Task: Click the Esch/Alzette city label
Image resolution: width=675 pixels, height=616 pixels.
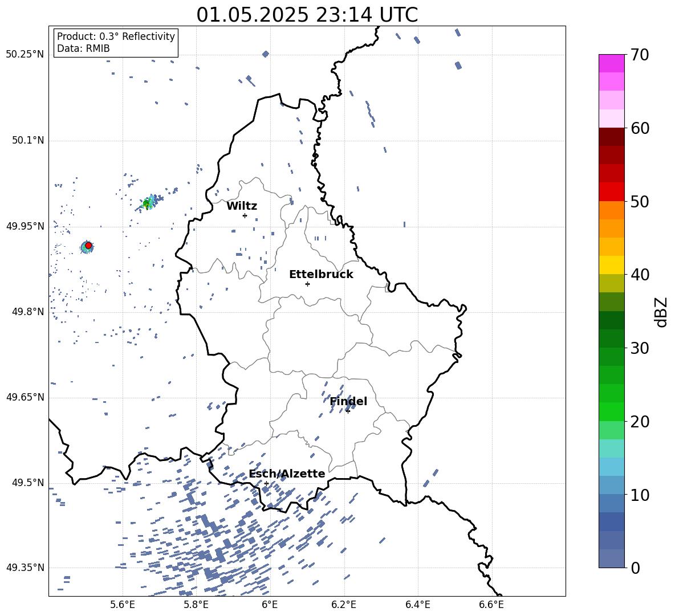Action: (287, 474)
